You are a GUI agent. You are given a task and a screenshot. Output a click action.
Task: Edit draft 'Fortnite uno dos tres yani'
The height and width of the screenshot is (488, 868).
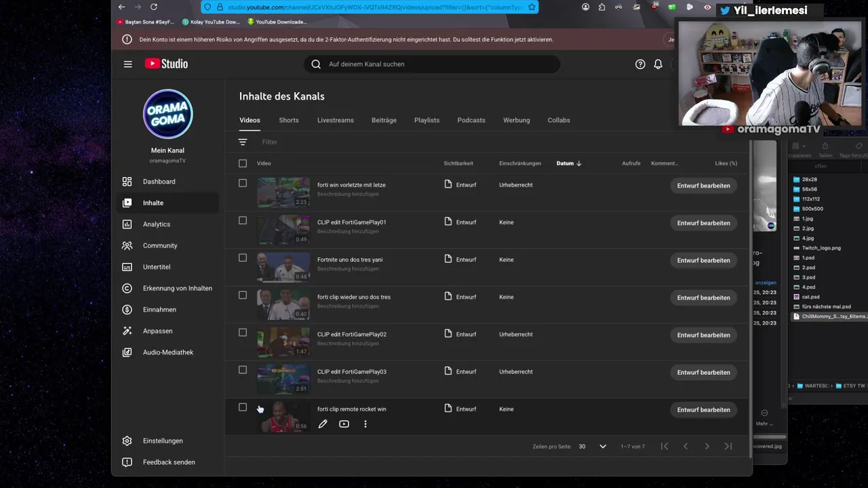[703, 260]
